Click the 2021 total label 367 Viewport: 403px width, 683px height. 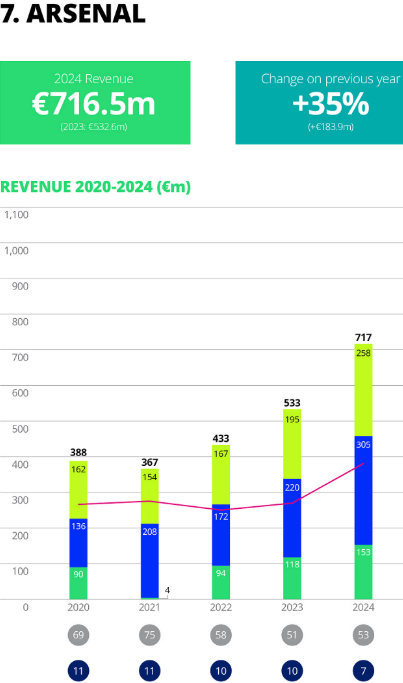click(149, 462)
